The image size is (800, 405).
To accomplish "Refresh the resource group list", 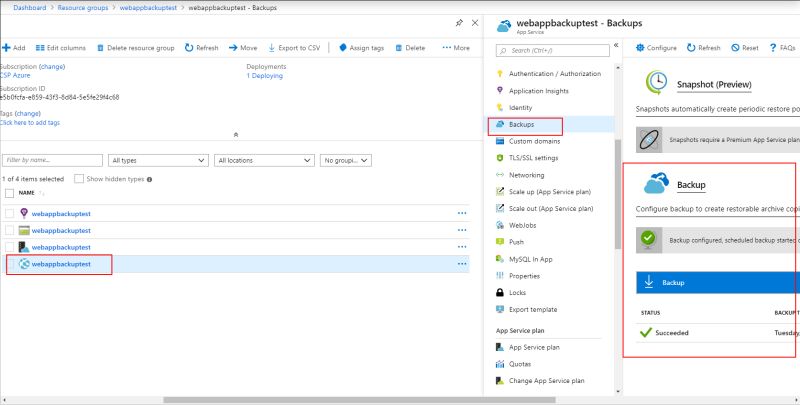I will point(202,48).
